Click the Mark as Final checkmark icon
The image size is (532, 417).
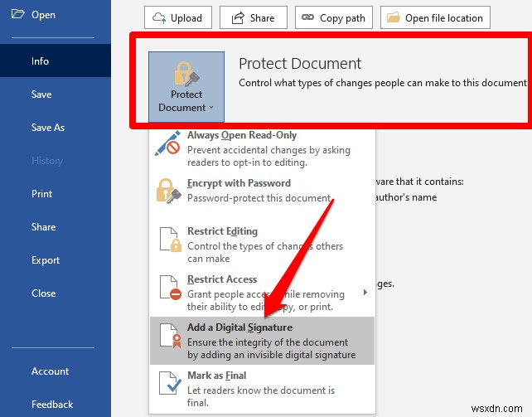click(171, 383)
